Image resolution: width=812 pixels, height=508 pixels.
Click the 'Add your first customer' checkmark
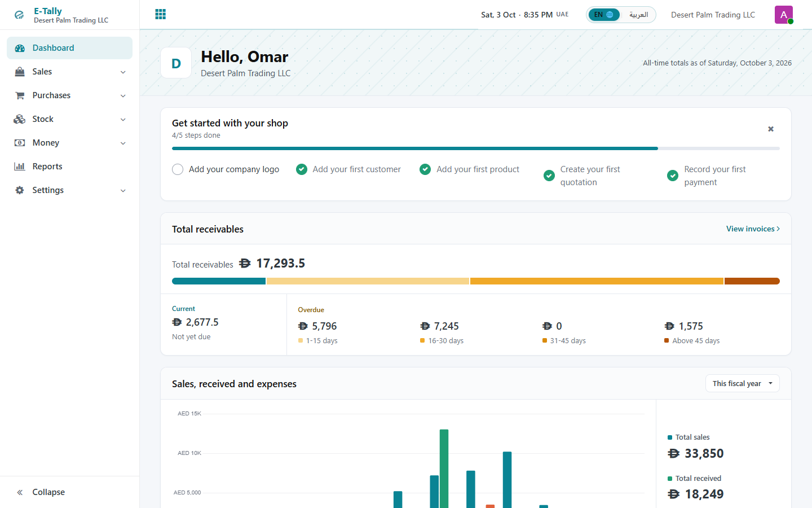tap(302, 169)
